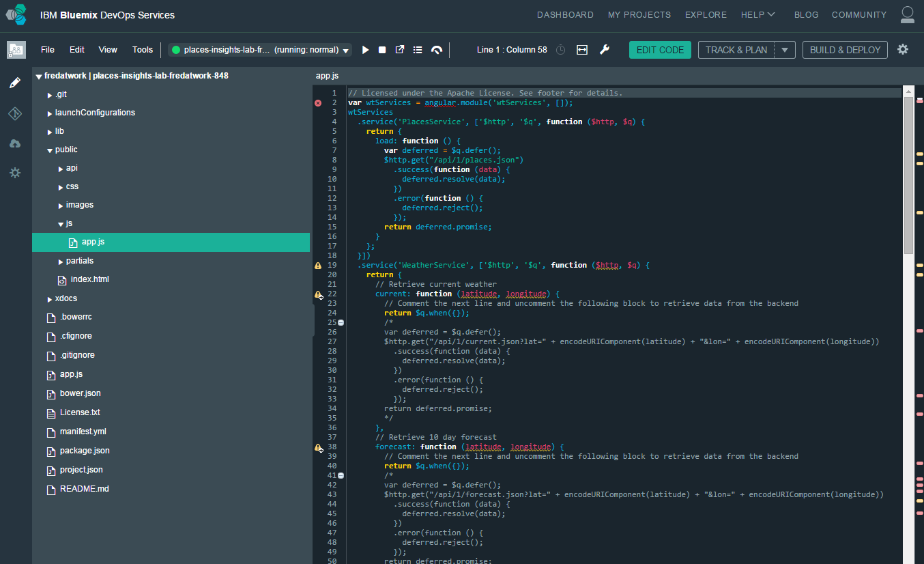This screenshot has height=564, width=924.
Task: Expand the xdocs folder
Action: coord(50,299)
